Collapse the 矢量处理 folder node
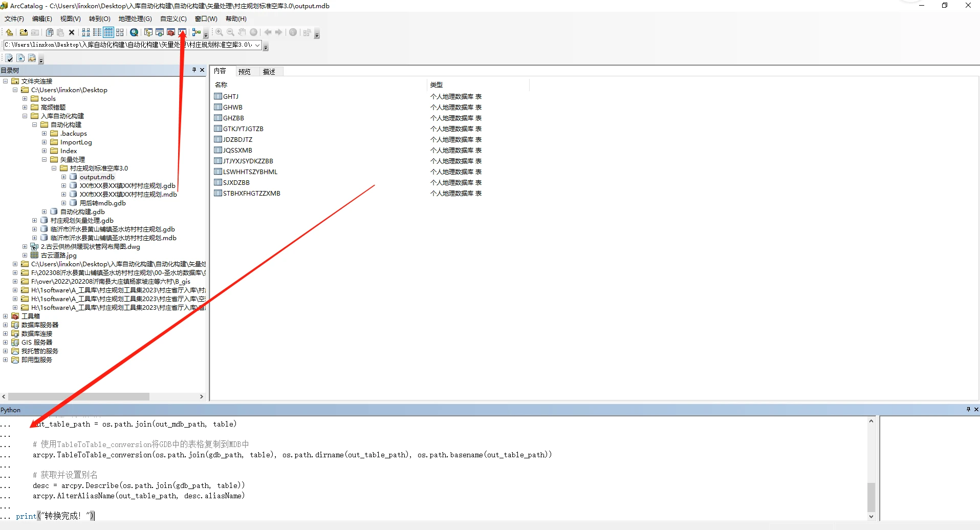 pyautogui.click(x=44, y=160)
